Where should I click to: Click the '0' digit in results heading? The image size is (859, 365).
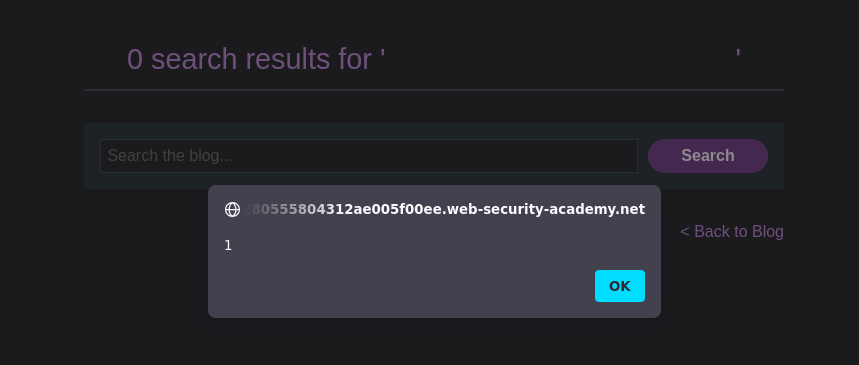pyautogui.click(x=135, y=59)
